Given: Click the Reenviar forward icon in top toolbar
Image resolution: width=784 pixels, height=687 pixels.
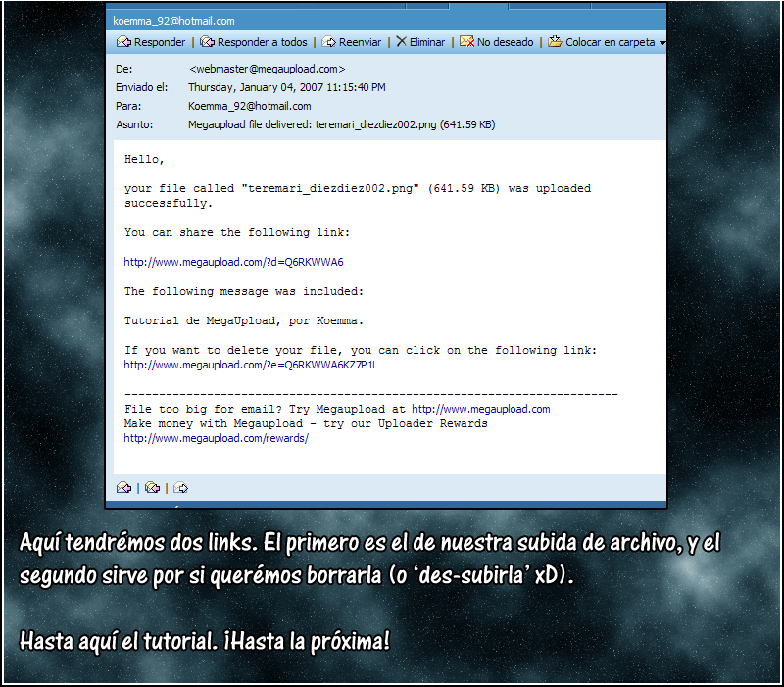Looking at the screenshot, I should (x=328, y=42).
